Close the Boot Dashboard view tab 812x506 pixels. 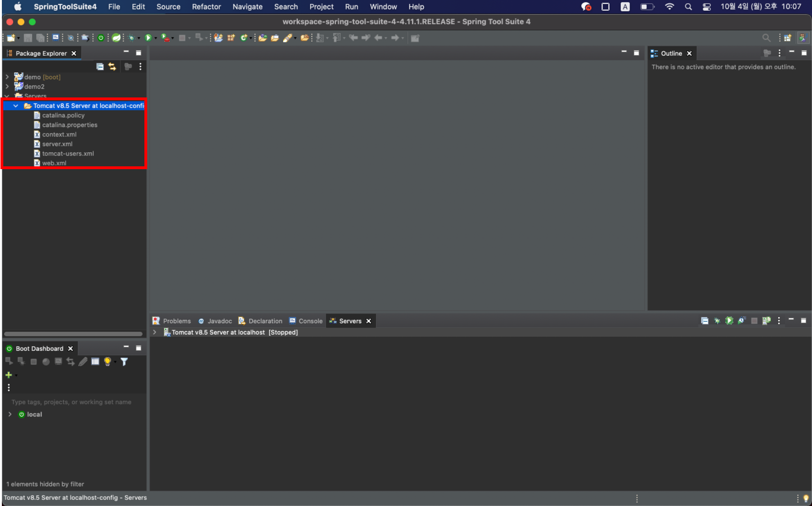(x=70, y=349)
